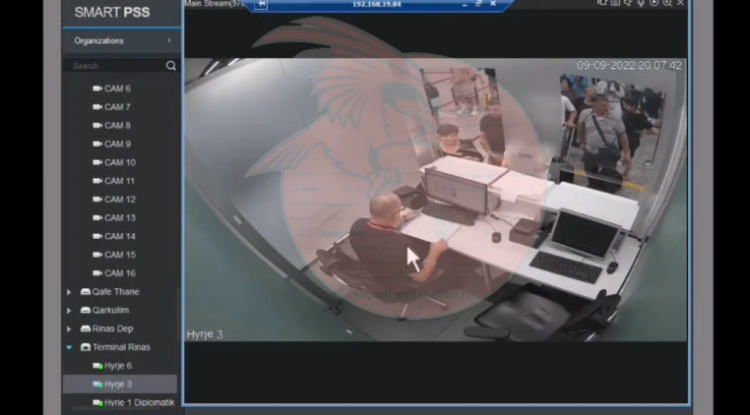Select the Hyrje 3 live video window
750x415 pixels.
click(x=435, y=200)
